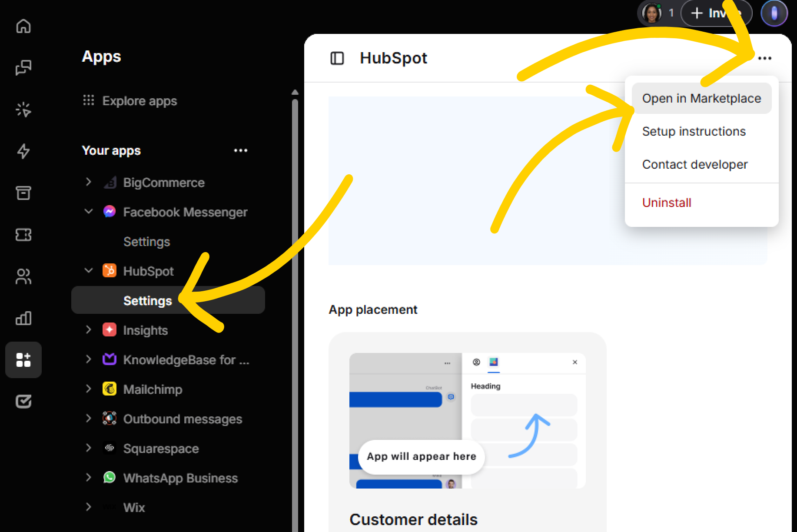The height and width of the screenshot is (532, 797).
Task: Expand the Insights app entry
Action: point(88,329)
